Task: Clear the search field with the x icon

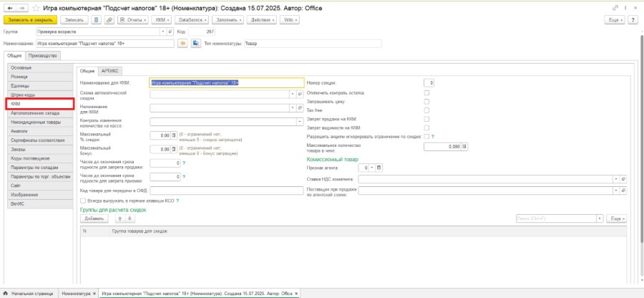Action: point(600,218)
